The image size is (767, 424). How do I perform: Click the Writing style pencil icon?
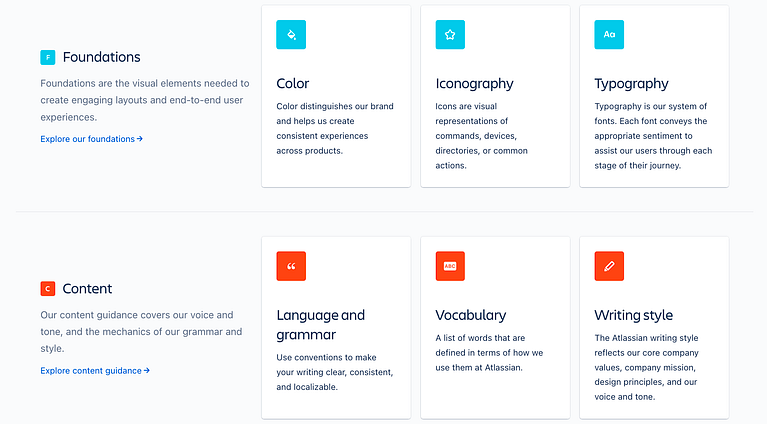609,266
